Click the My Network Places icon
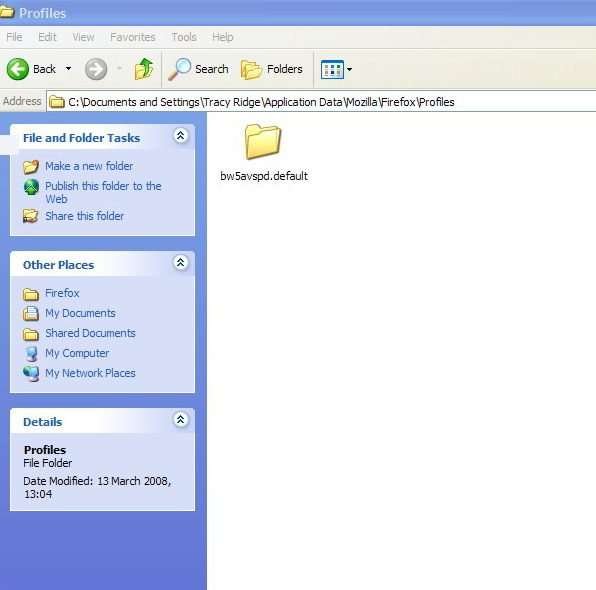 (x=31, y=374)
